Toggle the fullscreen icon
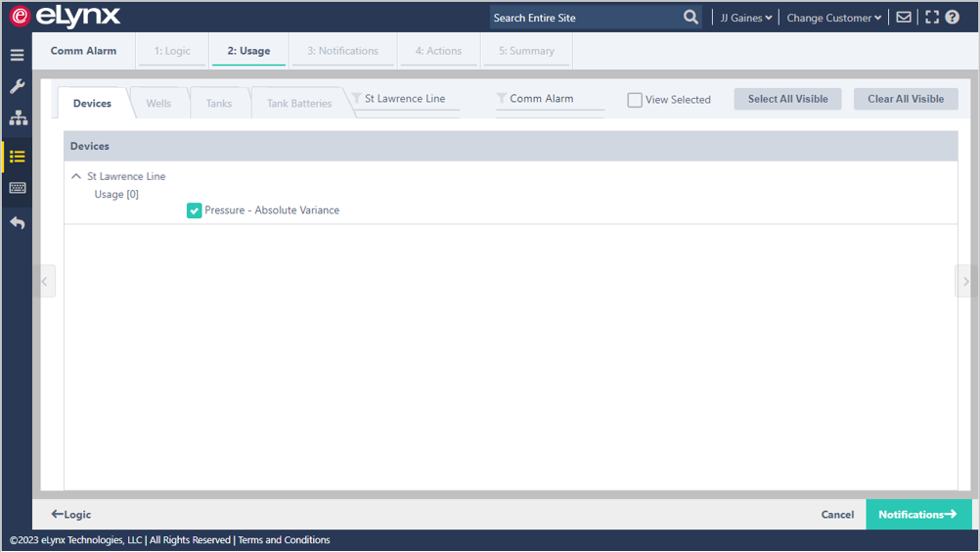Screen dimensions: 980x552 tap(932, 18)
